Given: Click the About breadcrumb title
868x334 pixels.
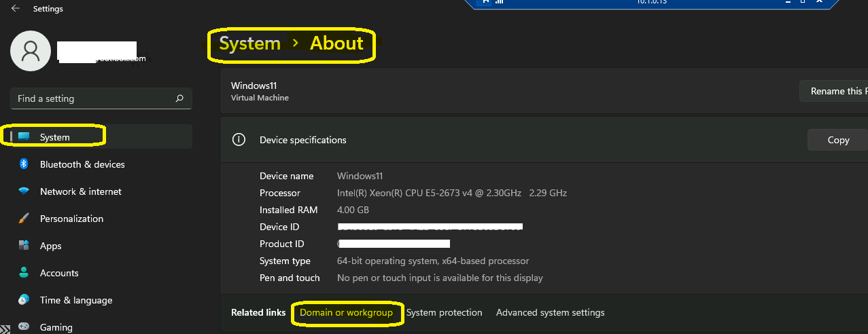Looking at the screenshot, I should 336,43.
